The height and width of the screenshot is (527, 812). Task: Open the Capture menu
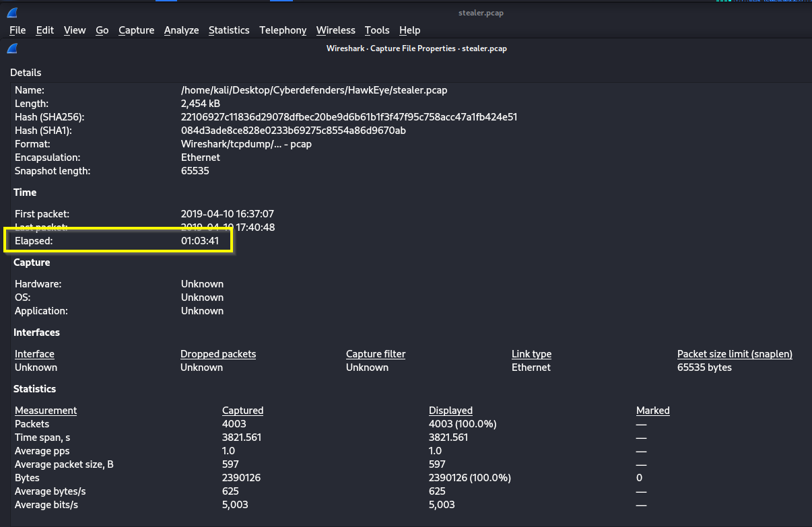point(136,30)
